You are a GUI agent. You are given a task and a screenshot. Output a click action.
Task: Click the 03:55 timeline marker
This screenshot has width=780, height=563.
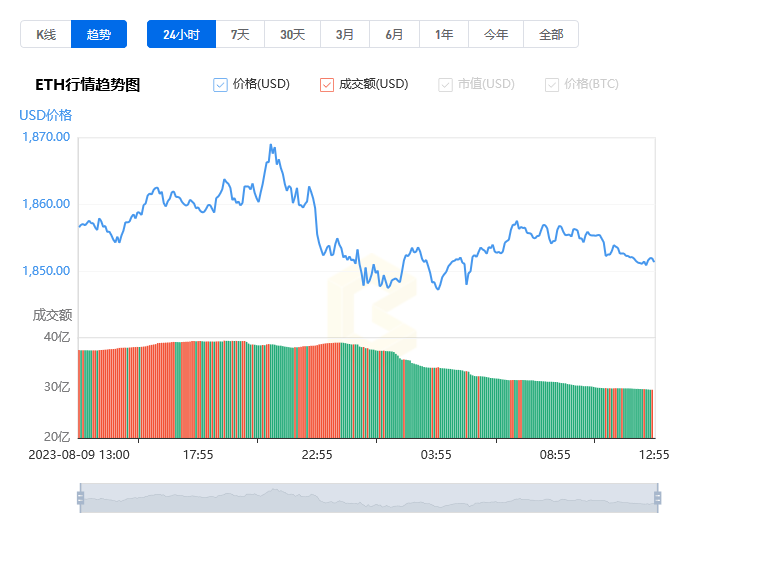436,455
